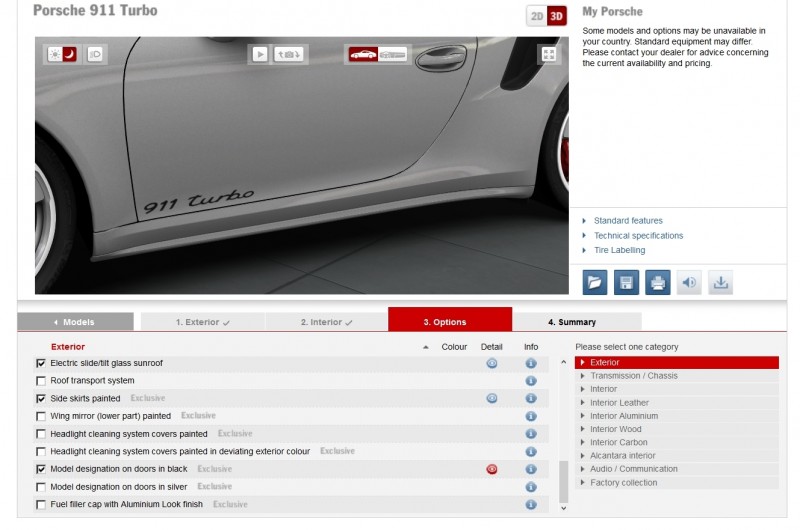Expand Factory collection category
The image size is (800, 530).
677,483
